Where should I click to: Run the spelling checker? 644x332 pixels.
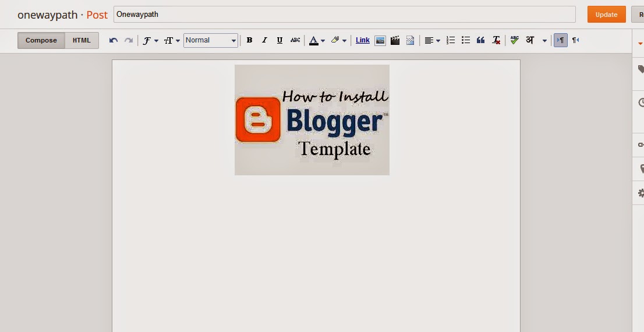[x=514, y=40]
